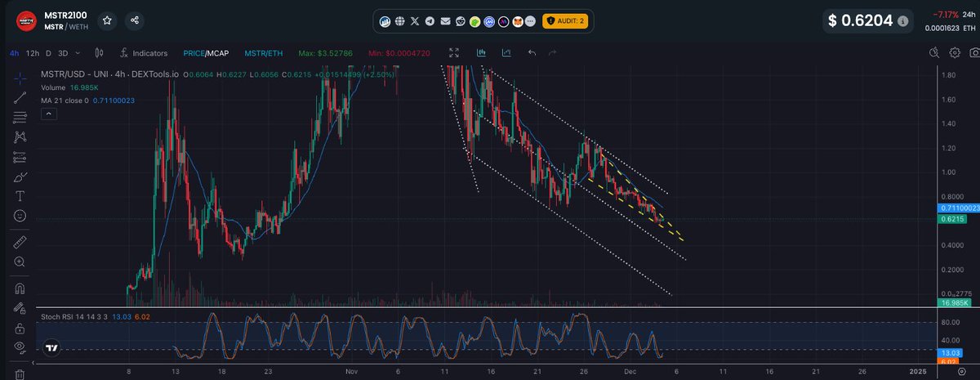Select the 12h timeframe
The image size is (980, 380).
(33, 53)
